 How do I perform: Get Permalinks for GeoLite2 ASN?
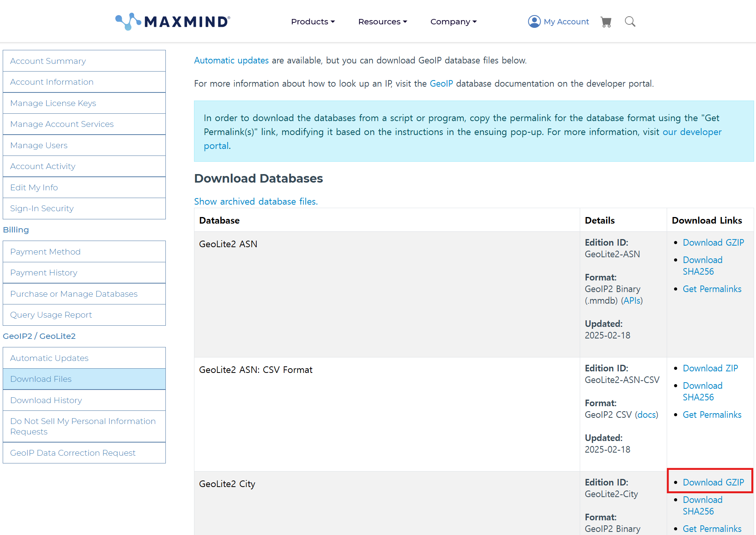[x=712, y=289]
